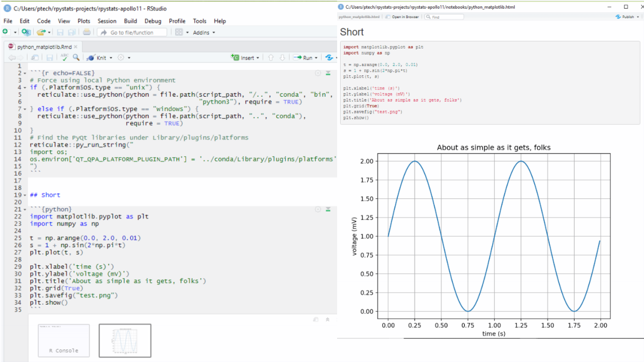Click the Find/Replace magnifier icon
The height and width of the screenshot is (362, 644).
[x=76, y=57]
